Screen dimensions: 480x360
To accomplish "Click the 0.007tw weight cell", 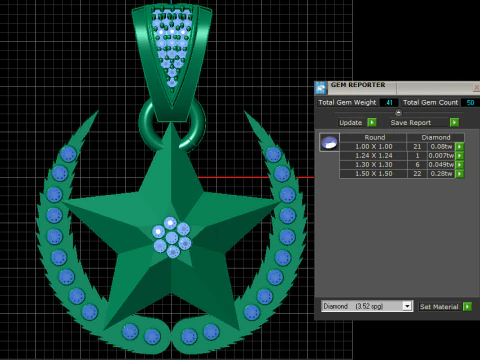I will [441, 155].
